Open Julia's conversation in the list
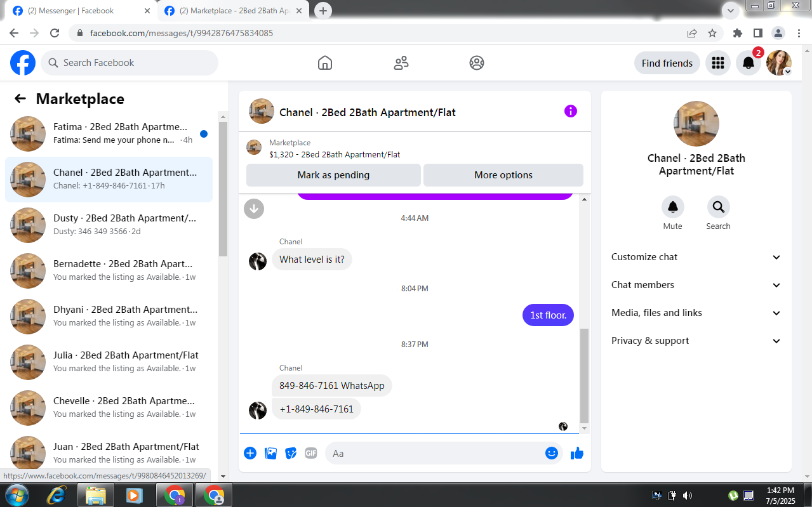 (109, 362)
